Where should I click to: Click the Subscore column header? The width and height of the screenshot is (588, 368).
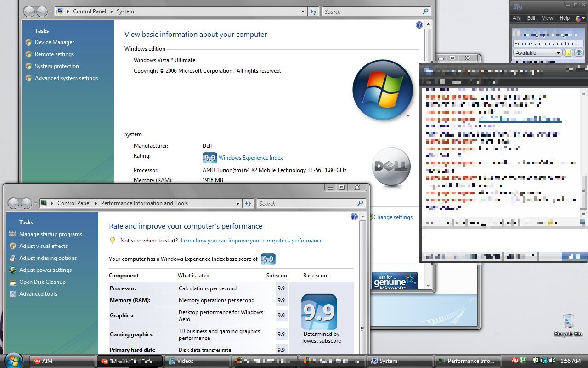277,276
